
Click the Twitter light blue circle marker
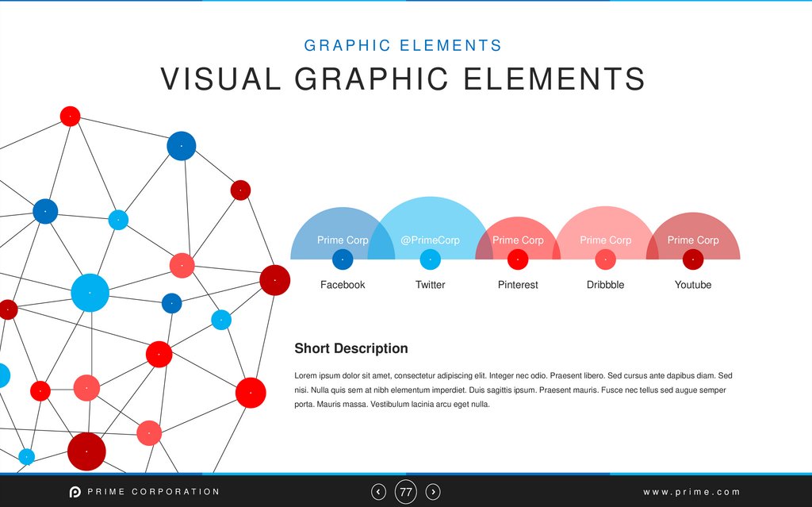click(x=430, y=259)
